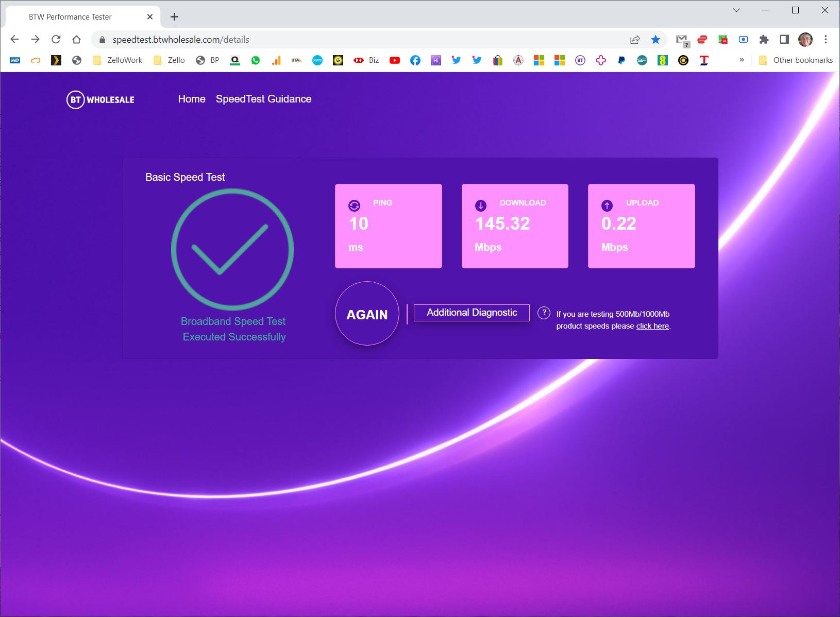Open the YouTube bookmark
Image resolution: width=840 pixels, height=617 pixels.
click(x=395, y=60)
